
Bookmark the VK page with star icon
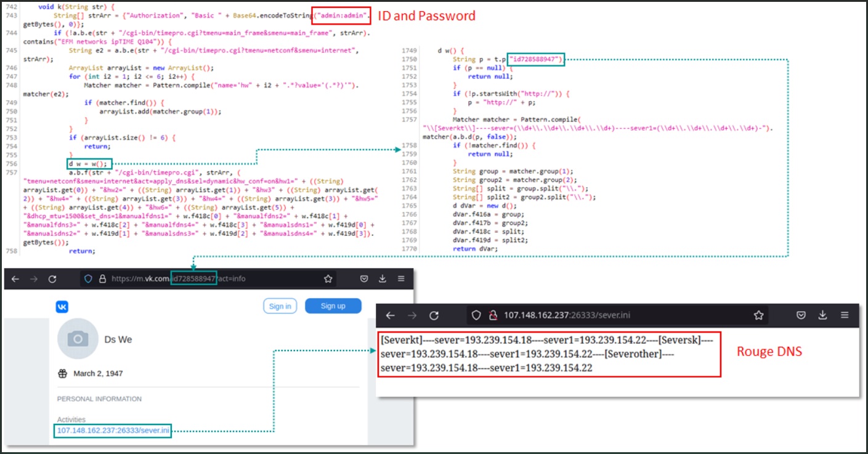[x=328, y=278]
